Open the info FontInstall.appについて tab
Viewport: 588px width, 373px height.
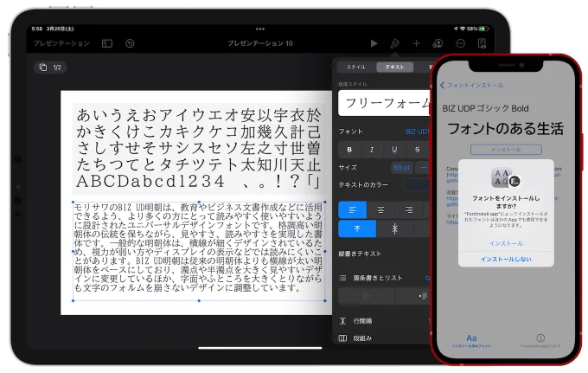click(x=540, y=340)
